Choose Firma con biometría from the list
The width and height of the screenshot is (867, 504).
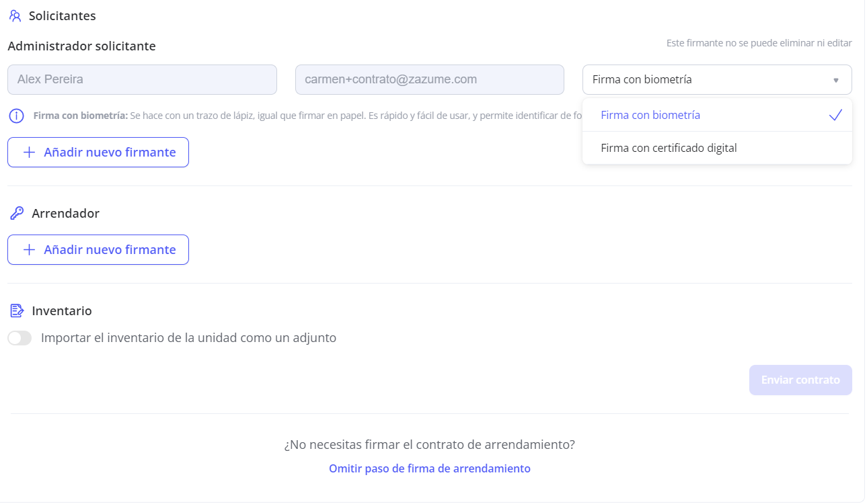coord(650,116)
